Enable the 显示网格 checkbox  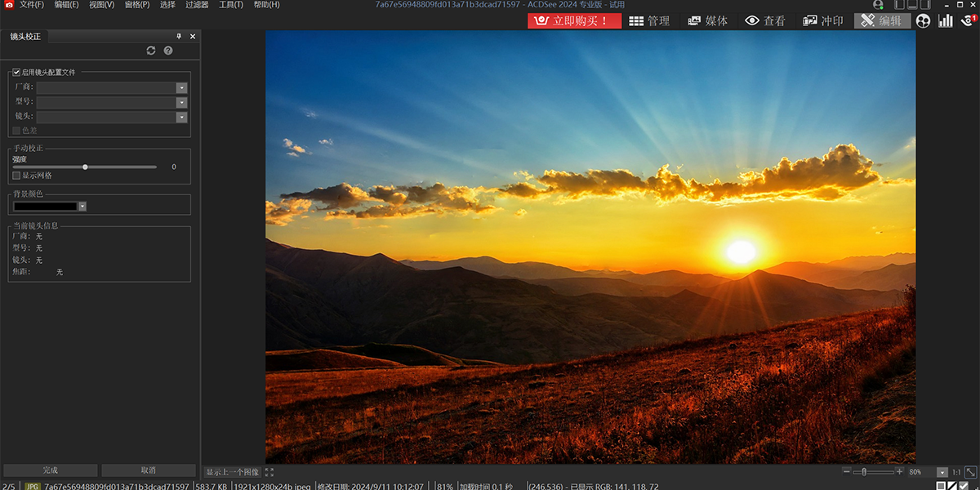(x=16, y=176)
